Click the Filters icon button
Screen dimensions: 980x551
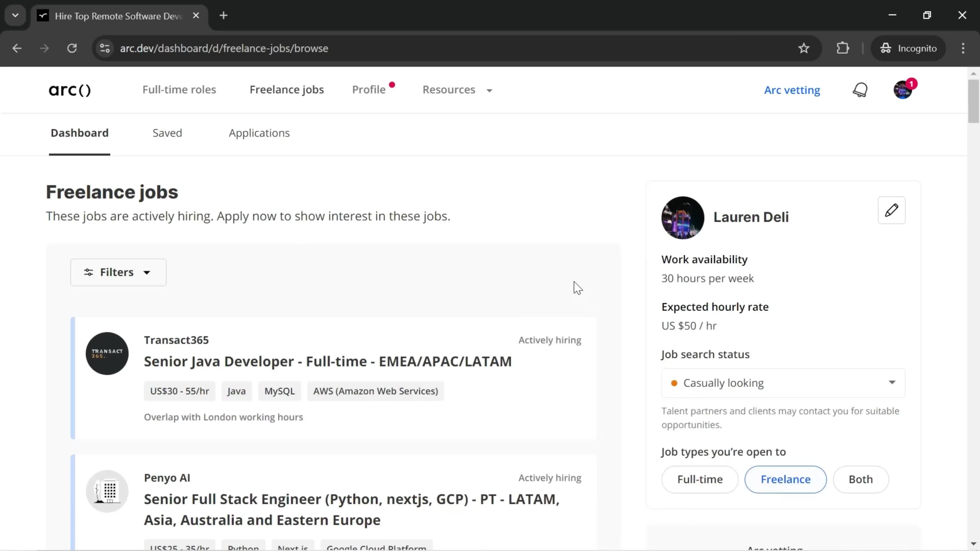point(88,272)
